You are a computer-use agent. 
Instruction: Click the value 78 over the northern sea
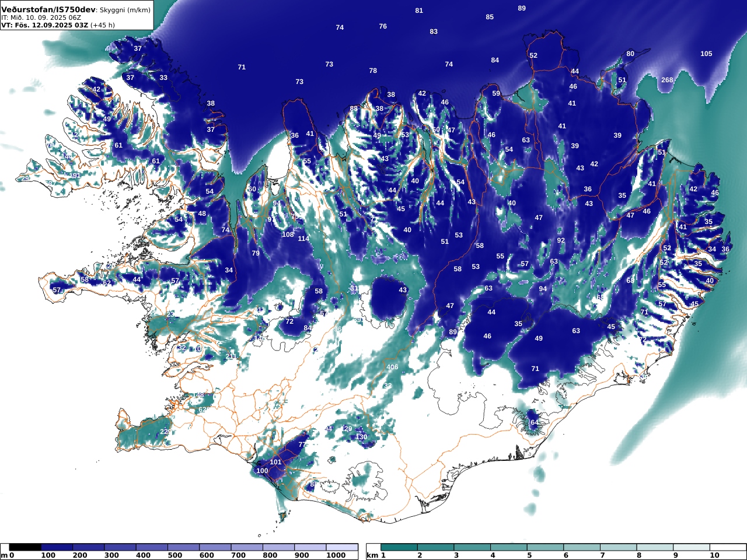(x=373, y=71)
